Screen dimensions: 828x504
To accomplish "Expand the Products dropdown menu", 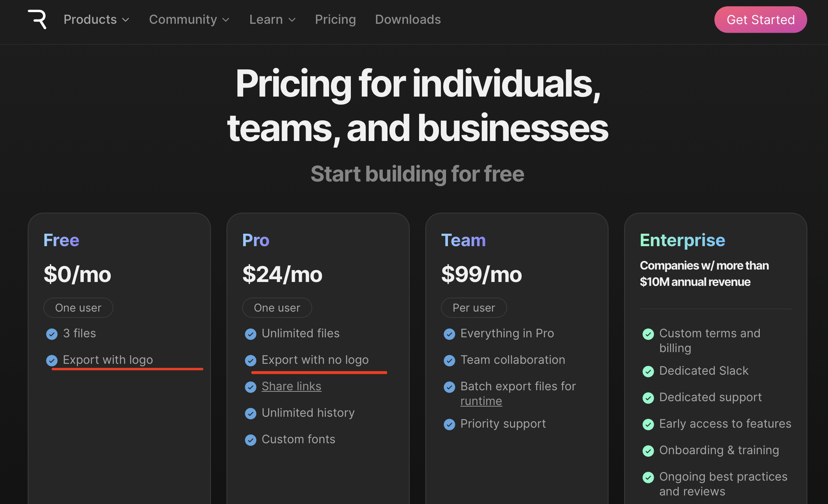I will coord(96,19).
